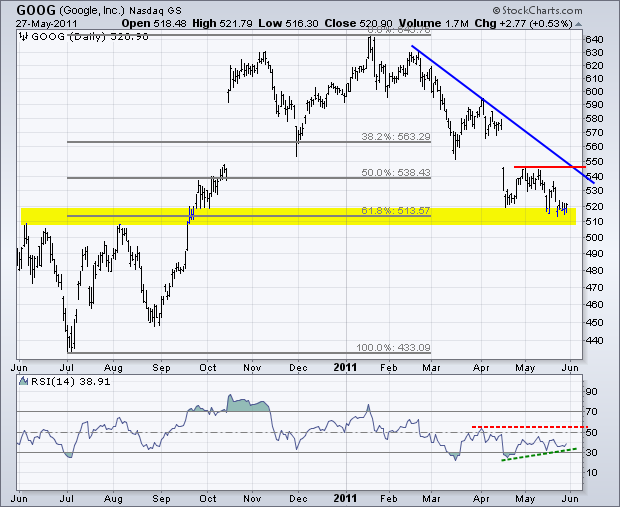Click the '61.8%: 513.57' Fibonacci label
Screen dimensions: 620x507
click(396, 211)
